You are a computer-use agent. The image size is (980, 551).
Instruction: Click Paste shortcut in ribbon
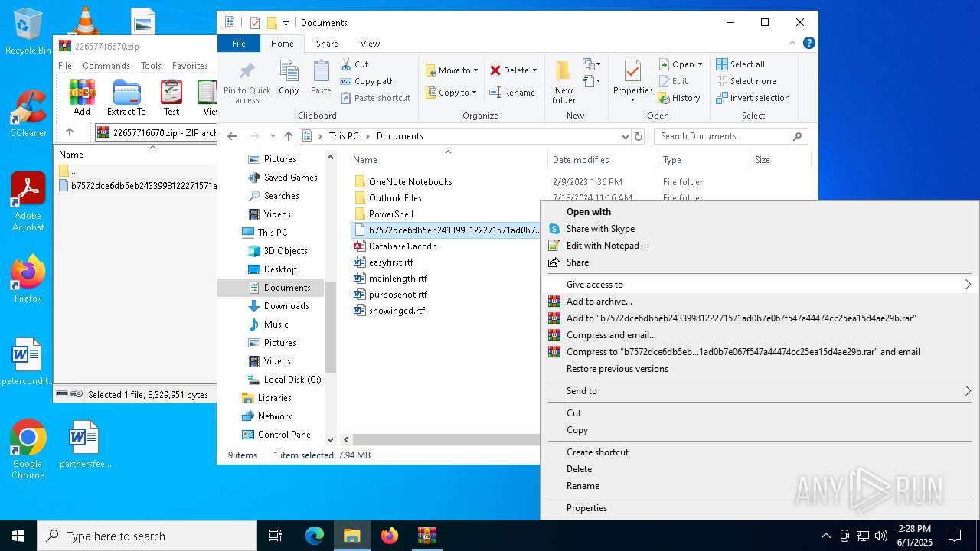click(x=375, y=98)
